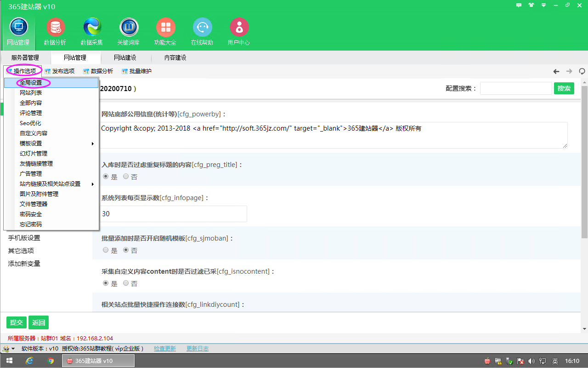
Task: Launch Internet Explorer from taskbar
Action: click(x=29, y=361)
